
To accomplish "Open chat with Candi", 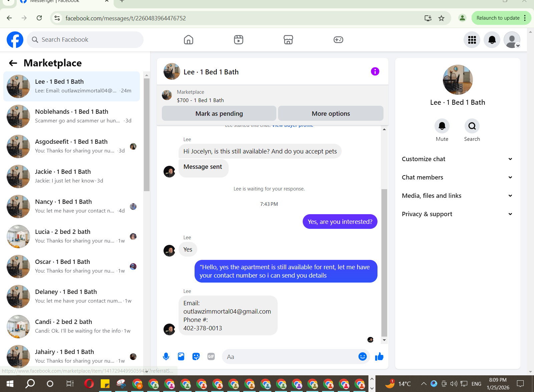I will (x=71, y=327).
